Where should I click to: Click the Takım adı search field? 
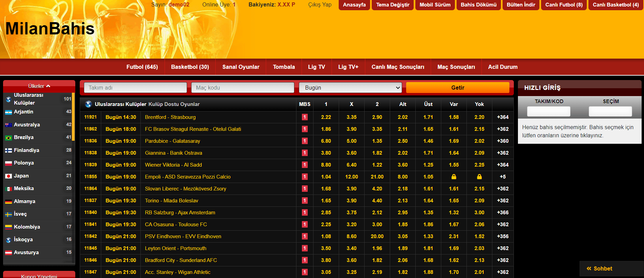(x=135, y=88)
